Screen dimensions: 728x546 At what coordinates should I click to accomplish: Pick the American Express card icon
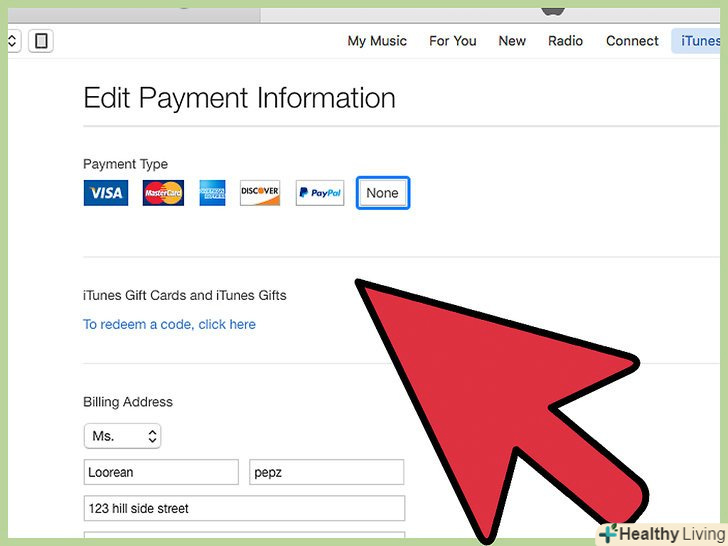212,193
